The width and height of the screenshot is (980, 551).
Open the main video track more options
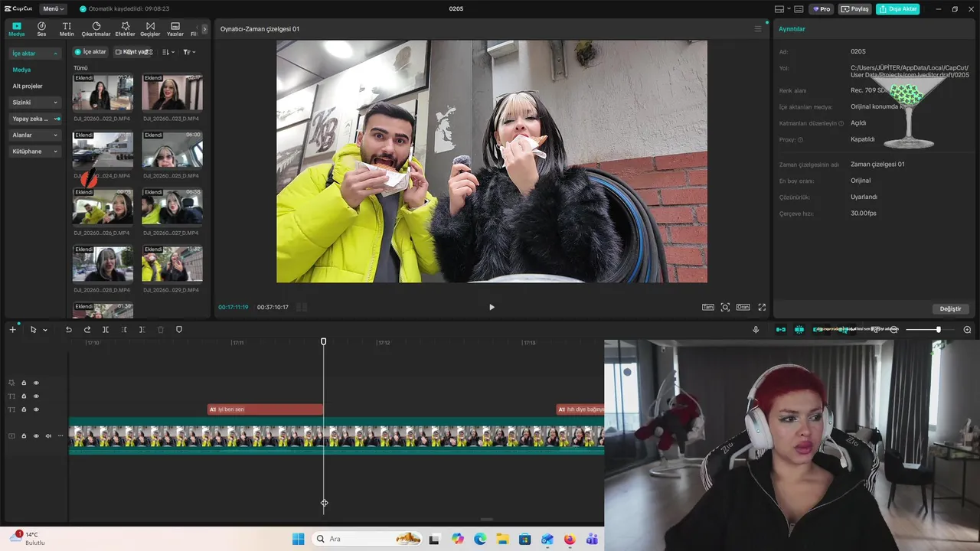pos(60,436)
